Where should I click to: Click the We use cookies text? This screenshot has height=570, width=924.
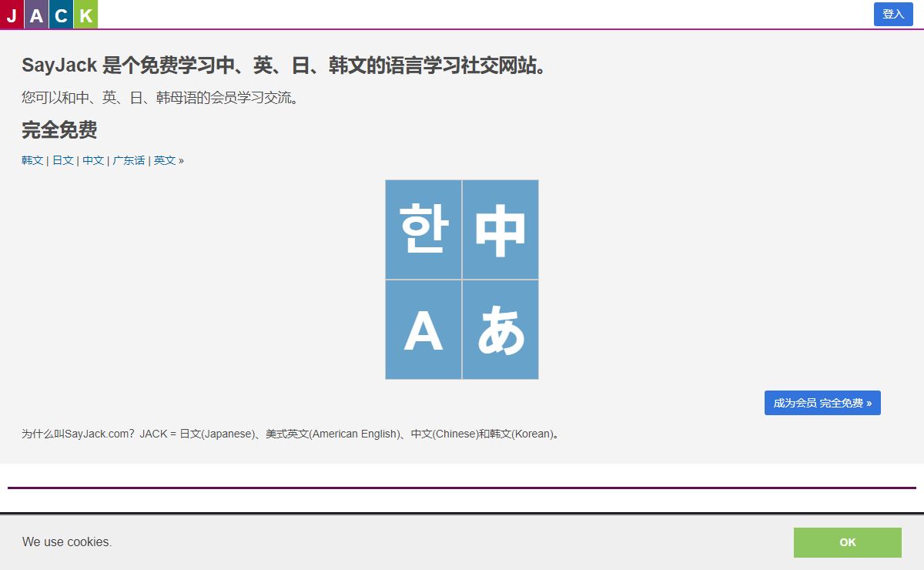click(67, 541)
